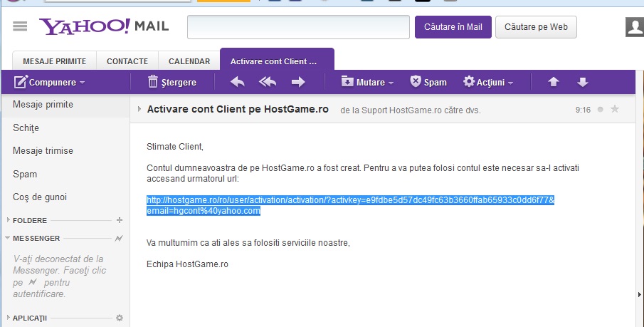
Task: Click Căutare pe Web button
Action: tap(536, 27)
